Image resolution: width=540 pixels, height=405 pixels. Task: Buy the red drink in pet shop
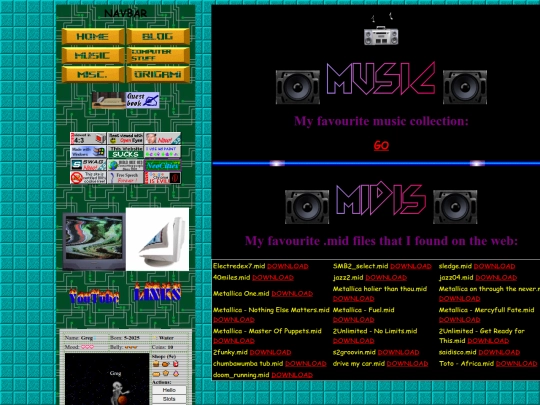[176, 364]
